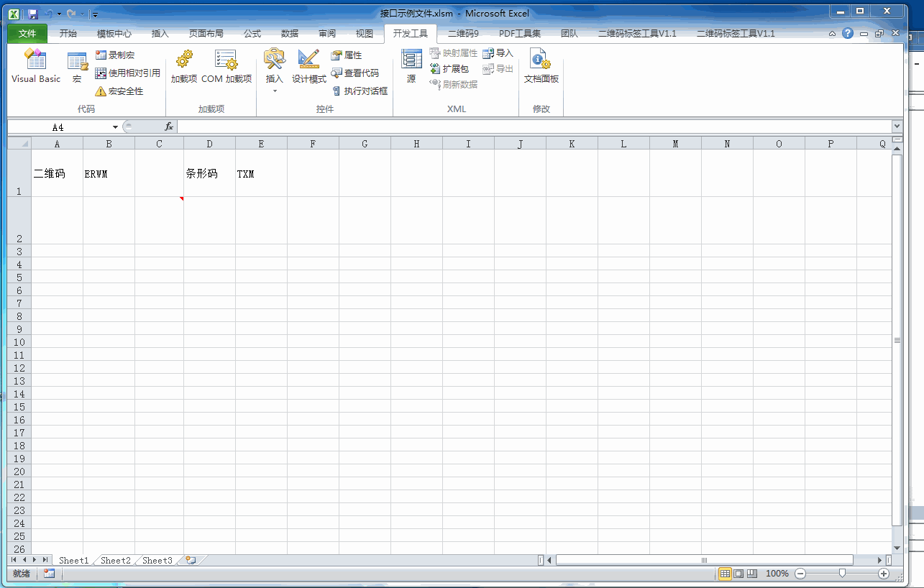Zoom out with minus button
Image resolution: width=924 pixels, height=588 pixels.
(800, 574)
